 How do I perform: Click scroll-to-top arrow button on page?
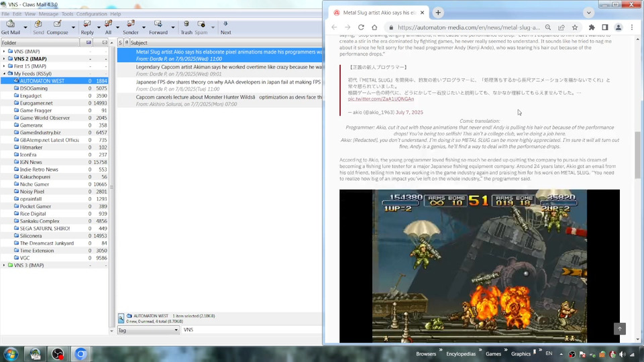click(620, 328)
